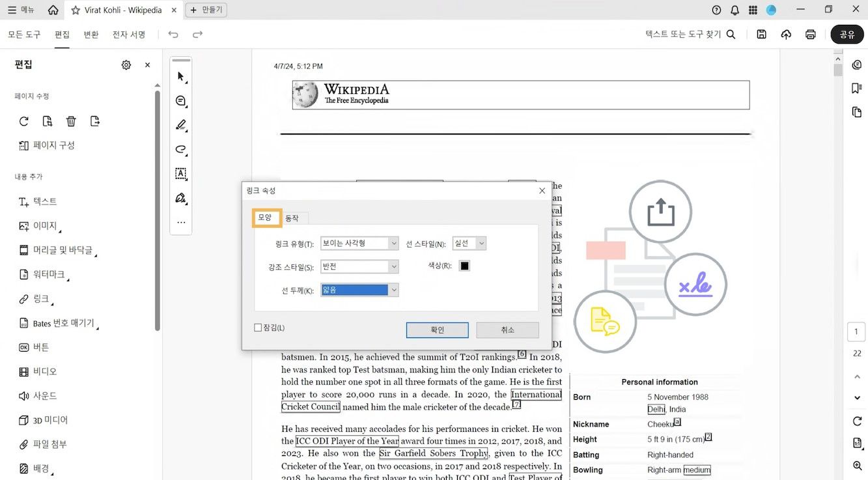Click the 만들기 create button

pyautogui.click(x=206, y=10)
